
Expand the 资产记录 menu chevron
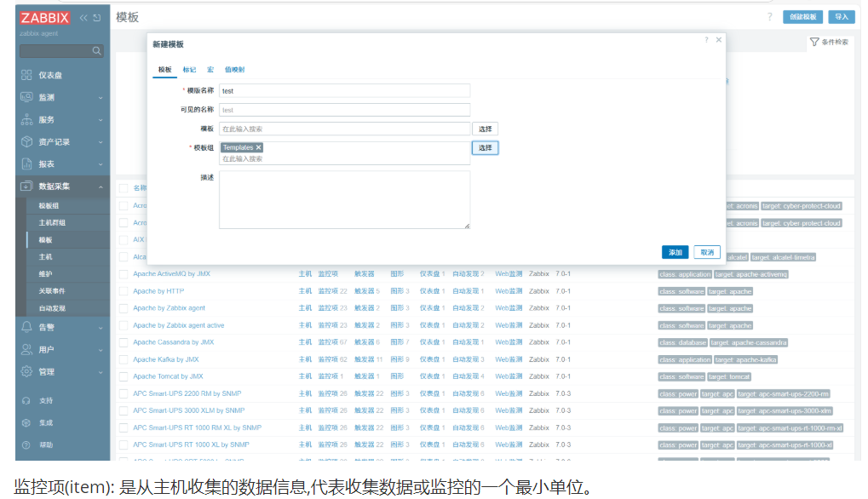(x=101, y=142)
